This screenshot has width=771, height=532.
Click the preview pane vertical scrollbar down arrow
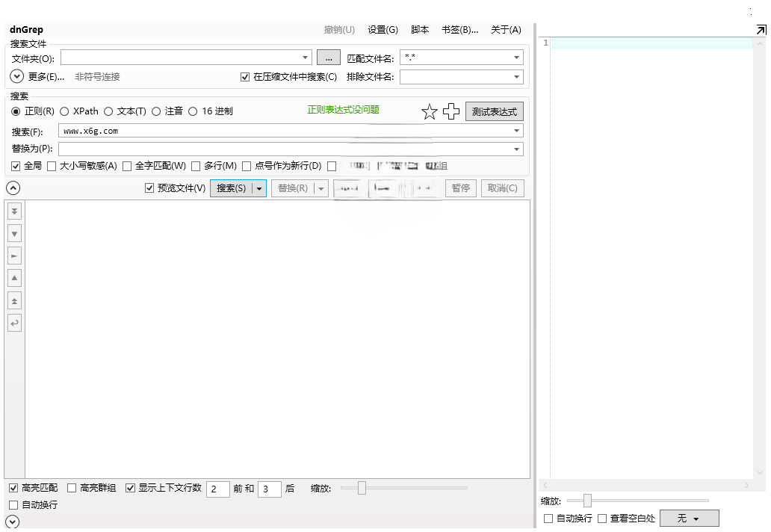click(x=761, y=473)
